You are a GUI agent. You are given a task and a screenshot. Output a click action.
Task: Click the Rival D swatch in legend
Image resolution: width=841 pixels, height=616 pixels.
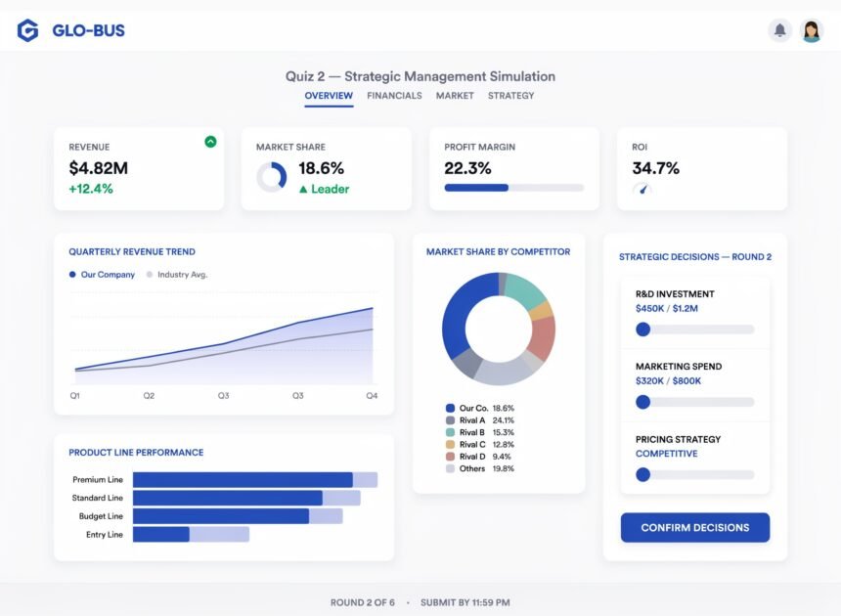[450, 457]
